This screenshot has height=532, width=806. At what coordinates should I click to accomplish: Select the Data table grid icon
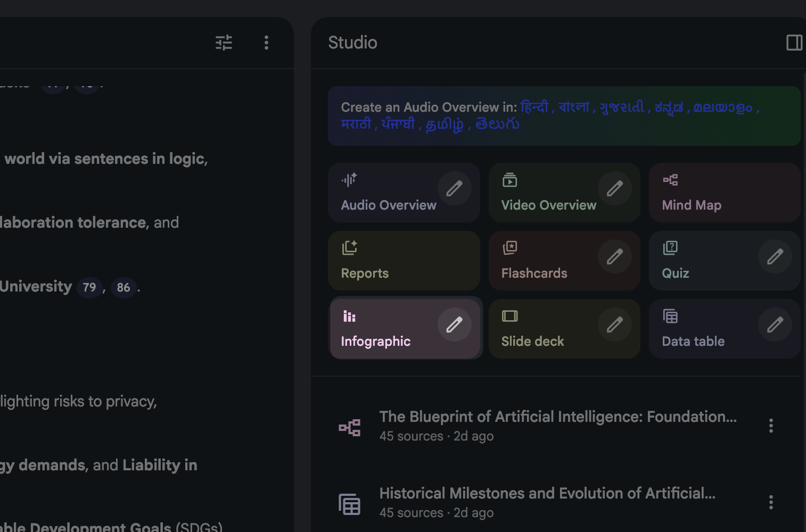670,315
